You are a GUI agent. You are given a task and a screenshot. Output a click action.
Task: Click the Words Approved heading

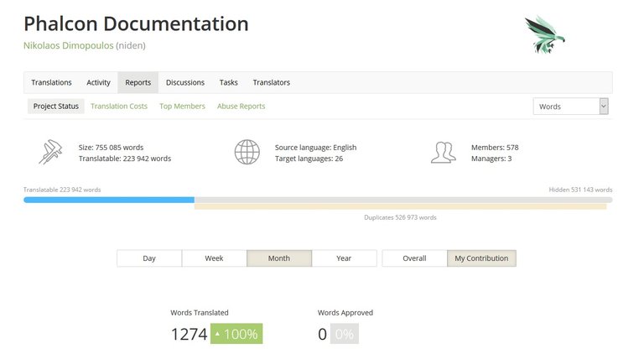pyautogui.click(x=345, y=313)
